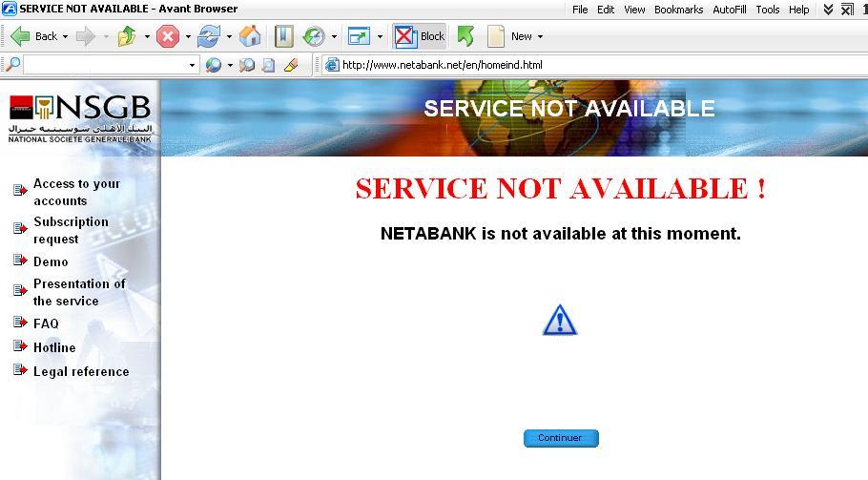Go to the Home page icon
868x480 pixels.
250,36
